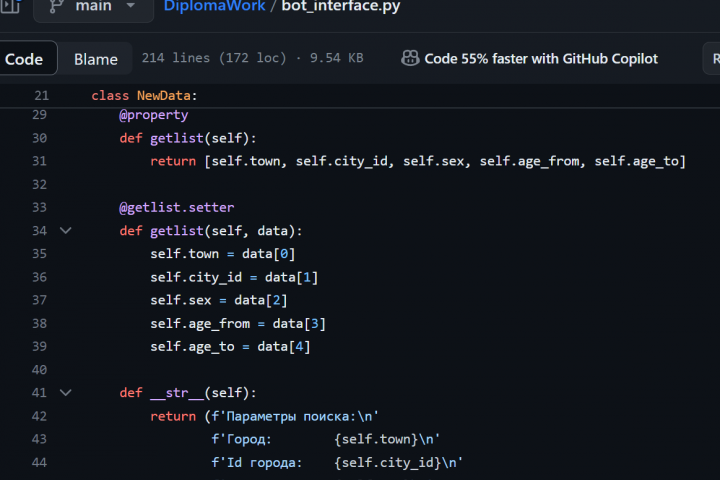Image resolution: width=720 pixels, height=480 pixels.
Task: Open the main branch dropdown
Action: pos(93,6)
